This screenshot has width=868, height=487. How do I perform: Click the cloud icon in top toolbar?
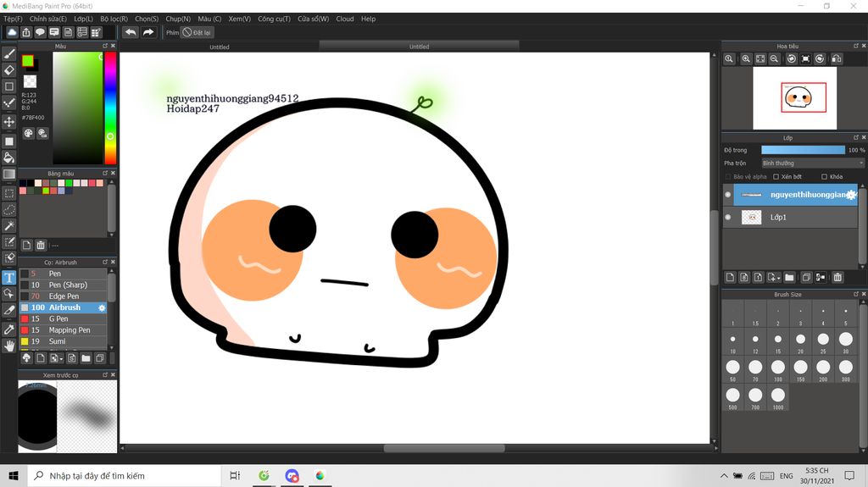12,32
